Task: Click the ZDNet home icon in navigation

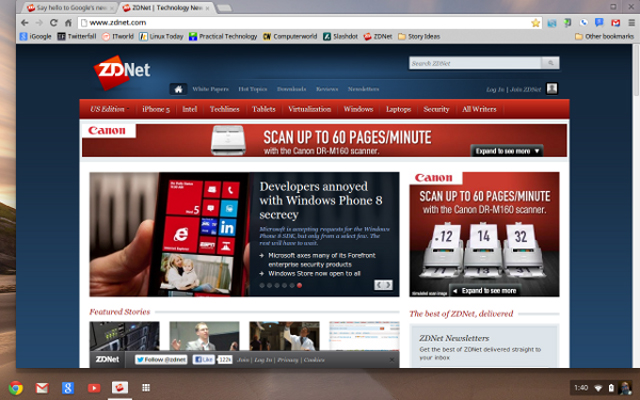Action: click(x=178, y=89)
